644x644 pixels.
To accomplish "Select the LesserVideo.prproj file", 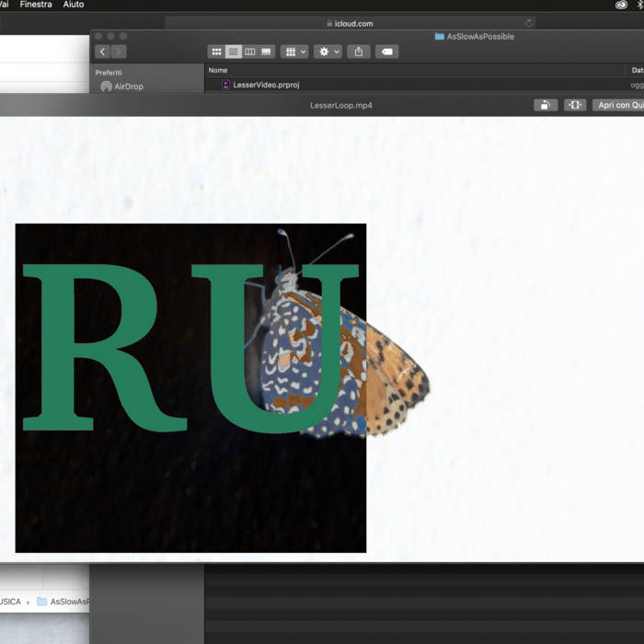I will tap(266, 85).
